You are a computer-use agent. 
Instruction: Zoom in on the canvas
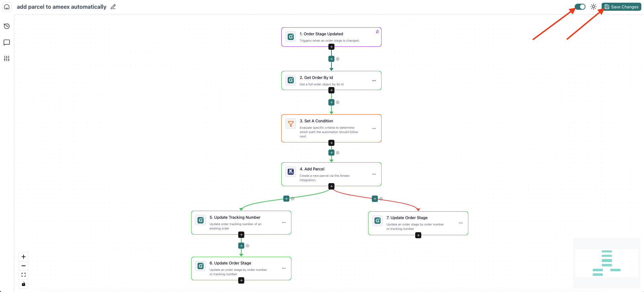(x=24, y=257)
